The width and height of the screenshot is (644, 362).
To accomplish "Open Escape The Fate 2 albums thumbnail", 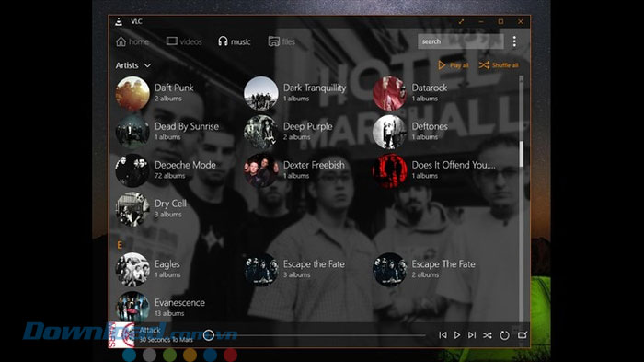I will (389, 270).
